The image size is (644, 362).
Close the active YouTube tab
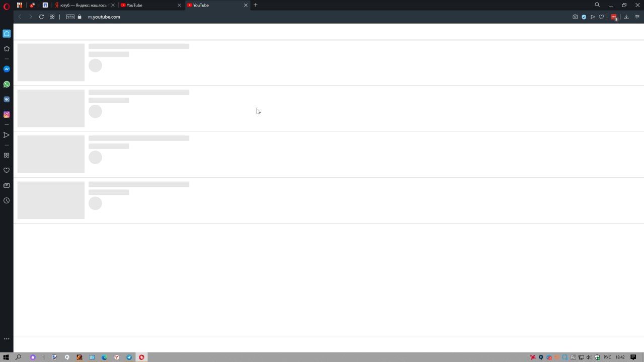click(246, 5)
